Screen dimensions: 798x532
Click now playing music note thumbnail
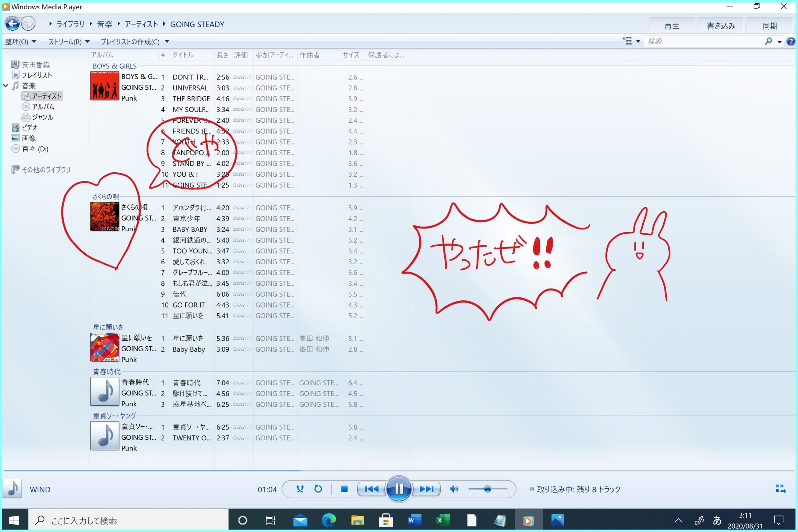pos(12,489)
